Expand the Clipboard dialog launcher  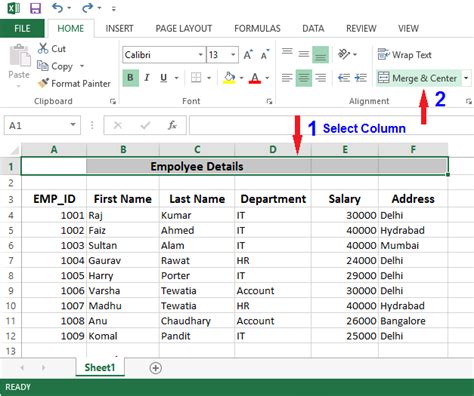point(113,101)
